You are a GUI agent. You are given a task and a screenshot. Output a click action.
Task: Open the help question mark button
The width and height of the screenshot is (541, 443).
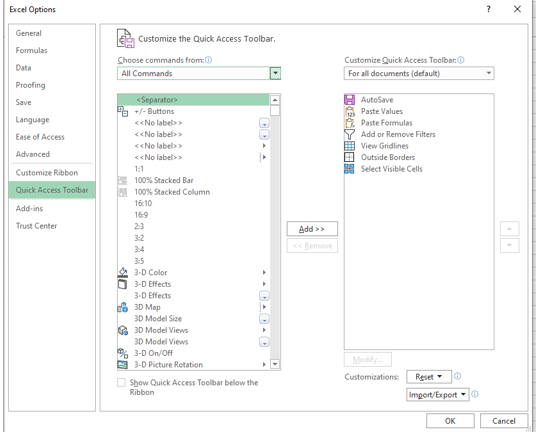[x=489, y=9]
